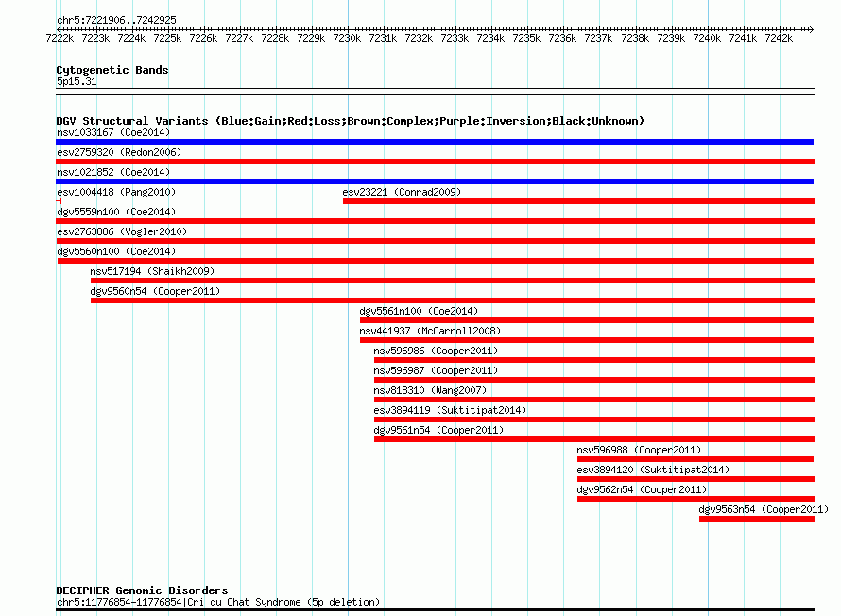Select the esv2763886 (Vogler2010) red bar
841x616 pixels.
pyautogui.click(x=435, y=241)
